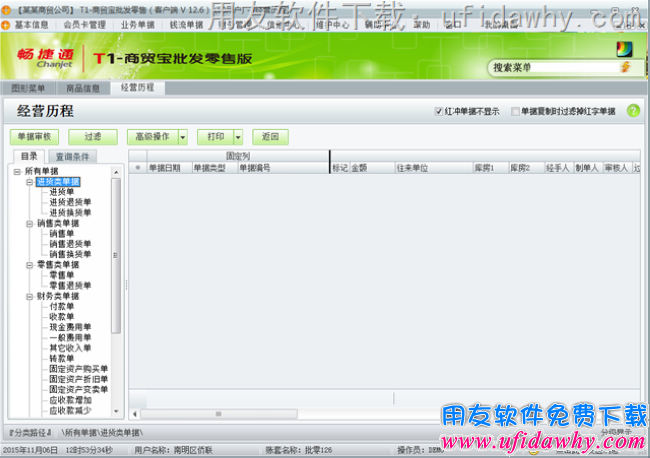Collapse the 财务类单据 tree node
The image size is (650, 458).
(x=29, y=296)
